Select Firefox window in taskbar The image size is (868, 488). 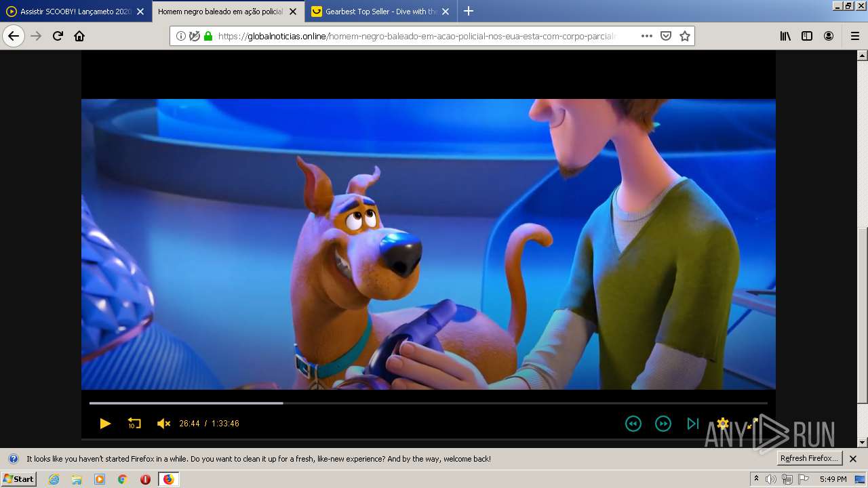click(x=168, y=479)
